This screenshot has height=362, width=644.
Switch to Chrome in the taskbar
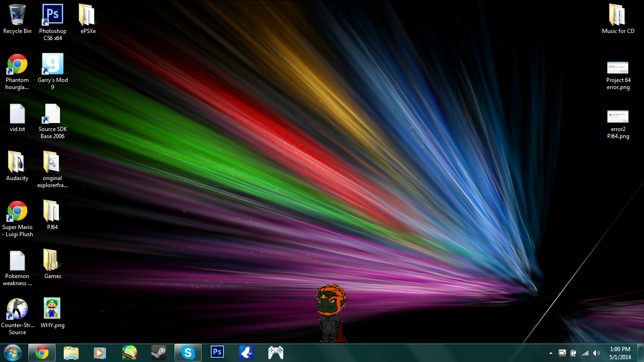42,353
